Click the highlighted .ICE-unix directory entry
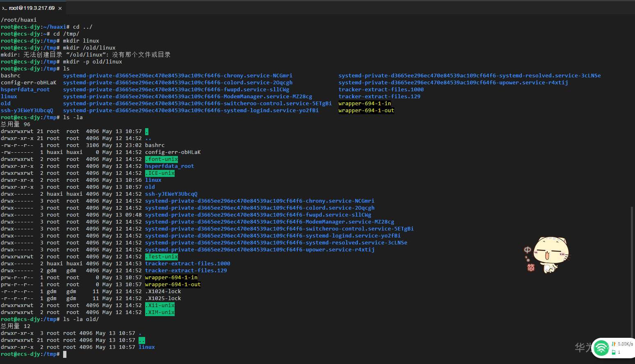This screenshot has height=364, width=635. pos(160,173)
